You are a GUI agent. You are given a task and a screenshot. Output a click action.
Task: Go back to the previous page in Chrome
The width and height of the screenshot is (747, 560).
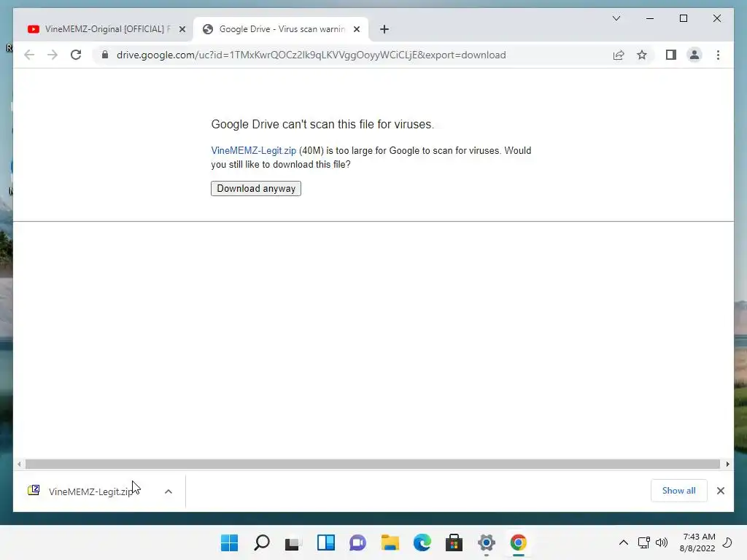click(x=29, y=55)
